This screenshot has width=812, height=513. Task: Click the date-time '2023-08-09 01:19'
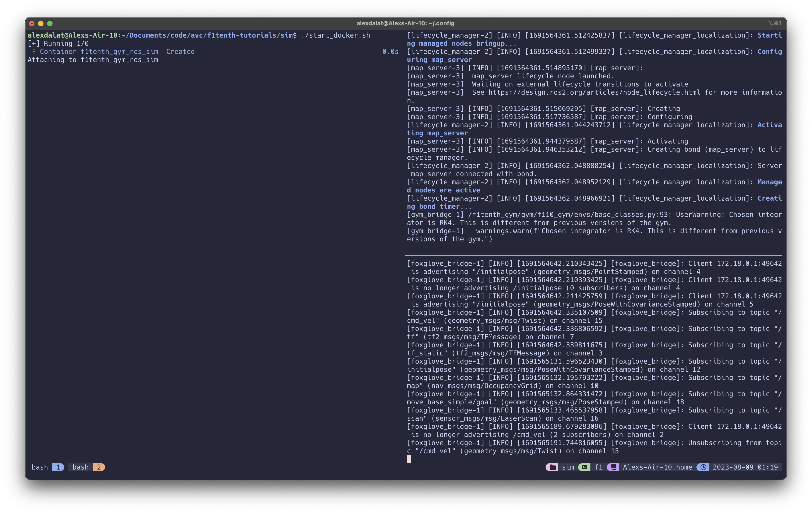coord(745,467)
